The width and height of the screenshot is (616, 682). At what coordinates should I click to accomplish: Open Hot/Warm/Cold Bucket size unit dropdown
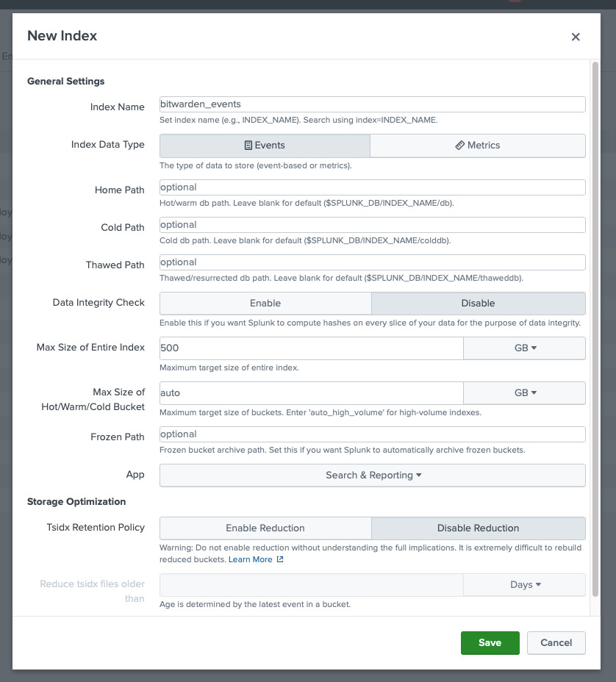click(524, 393)
